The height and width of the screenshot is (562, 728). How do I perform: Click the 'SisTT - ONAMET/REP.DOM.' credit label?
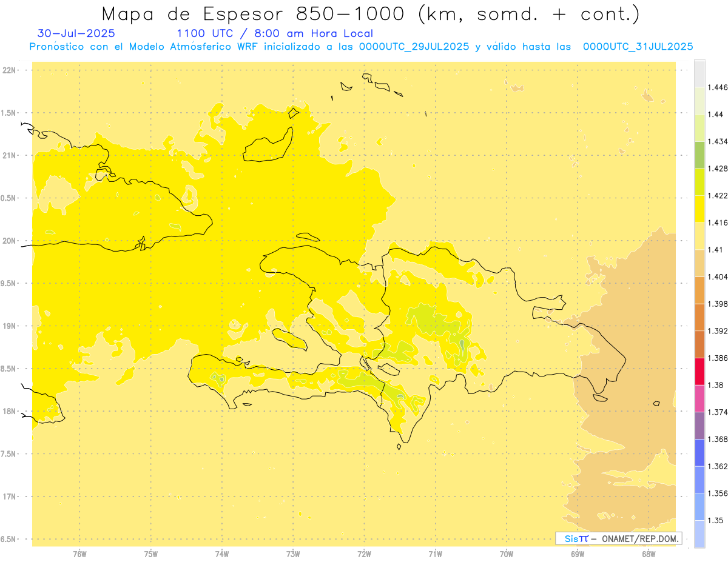[x=619, y=538]
